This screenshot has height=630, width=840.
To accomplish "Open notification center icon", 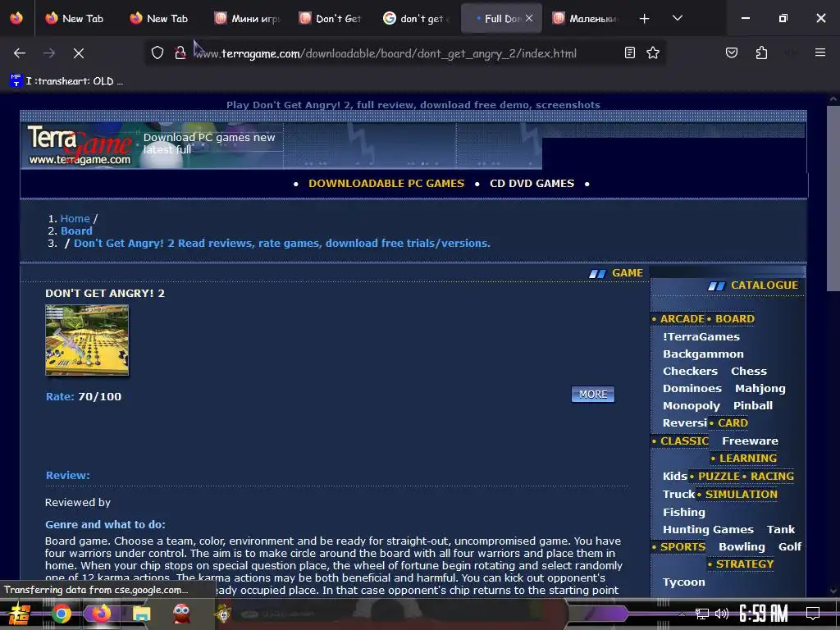I will point(813,614).
